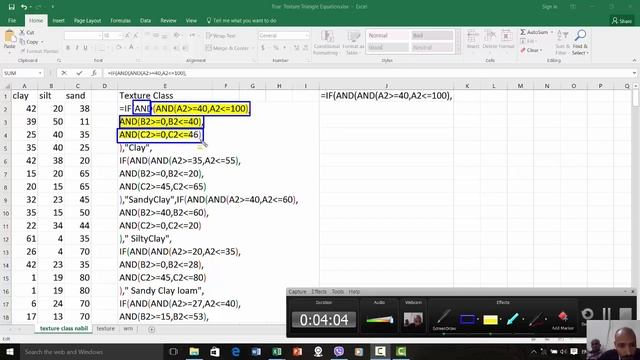The height and width of the screenshot is (360, 640).
Task: Pause the recording
Action: 607,314
